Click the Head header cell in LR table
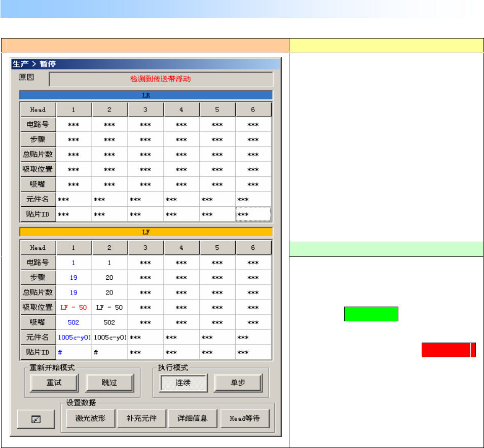This screenshot has height=448, width=484. [x=38, y=109]
